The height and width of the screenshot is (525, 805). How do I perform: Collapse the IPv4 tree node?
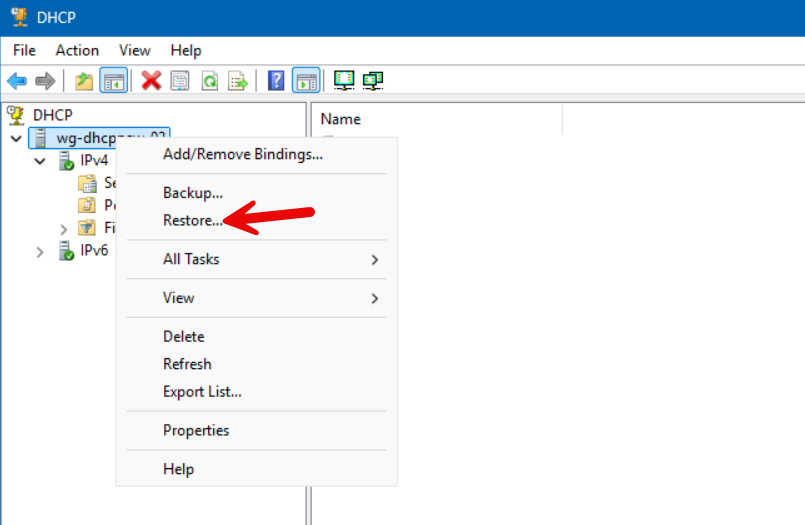point(40,161)
